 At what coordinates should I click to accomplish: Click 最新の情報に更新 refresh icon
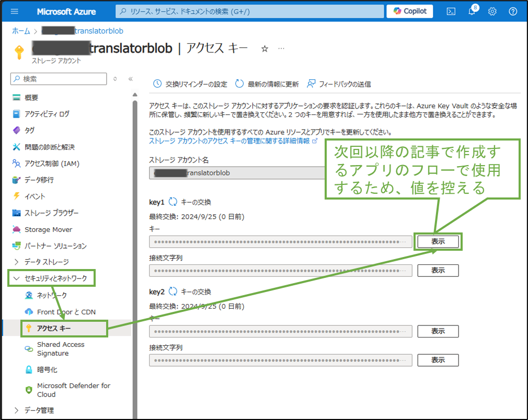[x=239, y=84]
